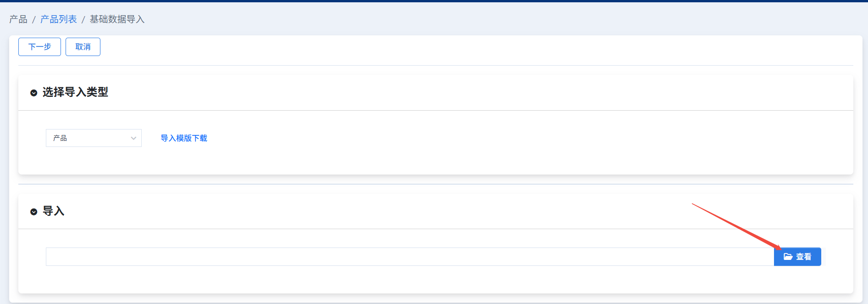Collapse the 选择导入类型 section arrow icon
The image size is (868, 304).
pyautogui.click(x=33, y=93)
